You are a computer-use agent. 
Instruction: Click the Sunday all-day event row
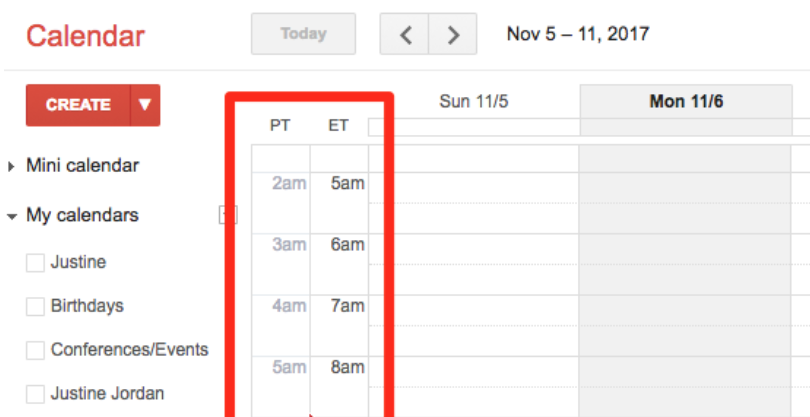coord(474,128)
